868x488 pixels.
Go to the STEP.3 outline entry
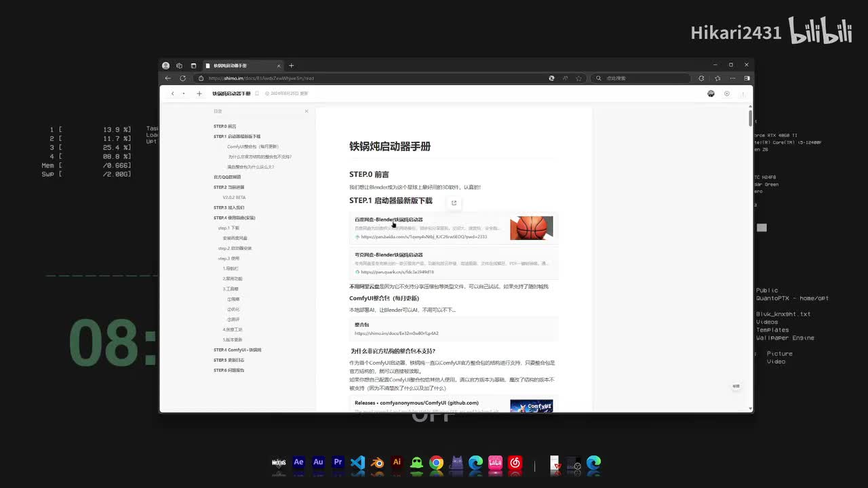pyautogui.click(x=229, y=207)
